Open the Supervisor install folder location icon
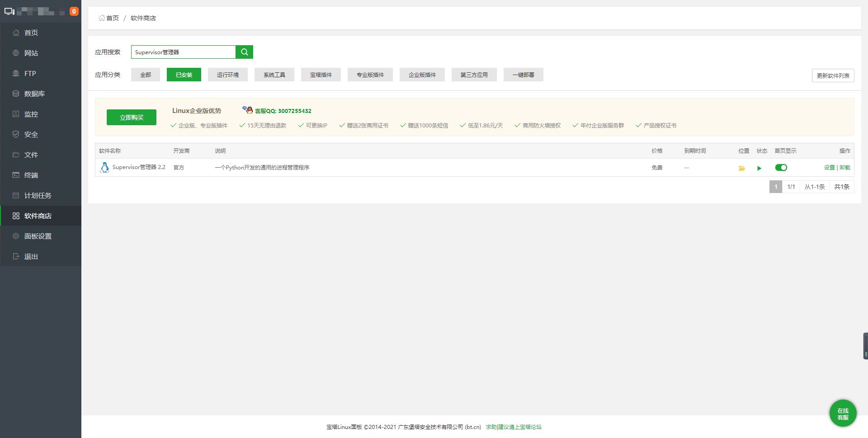 pyautogui.click(x=741, y=168)
